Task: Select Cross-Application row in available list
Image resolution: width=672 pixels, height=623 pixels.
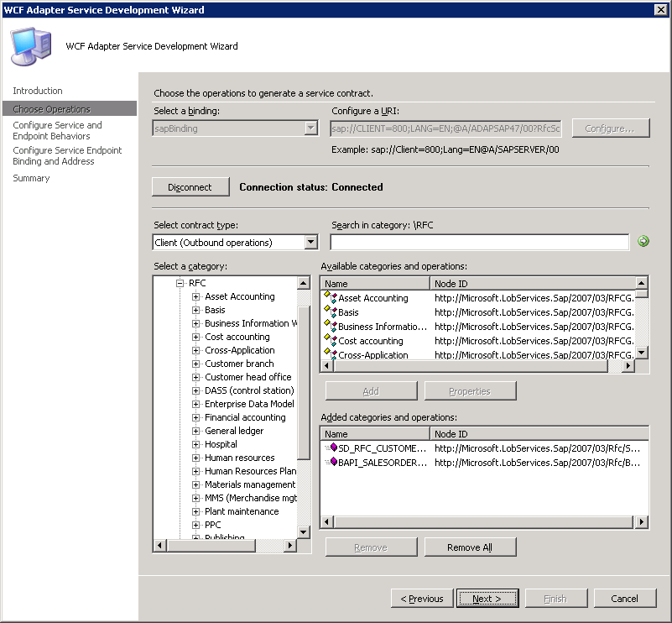Action: 478,355
